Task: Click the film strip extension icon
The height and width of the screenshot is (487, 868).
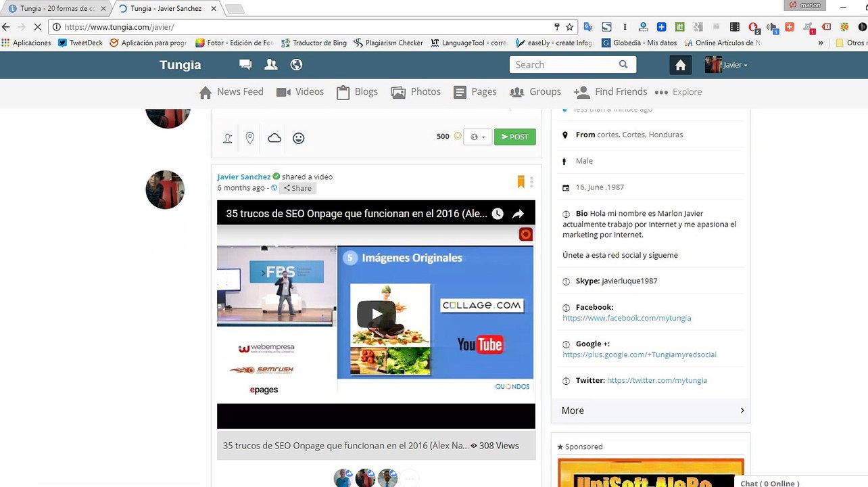Action: [735, 27]
